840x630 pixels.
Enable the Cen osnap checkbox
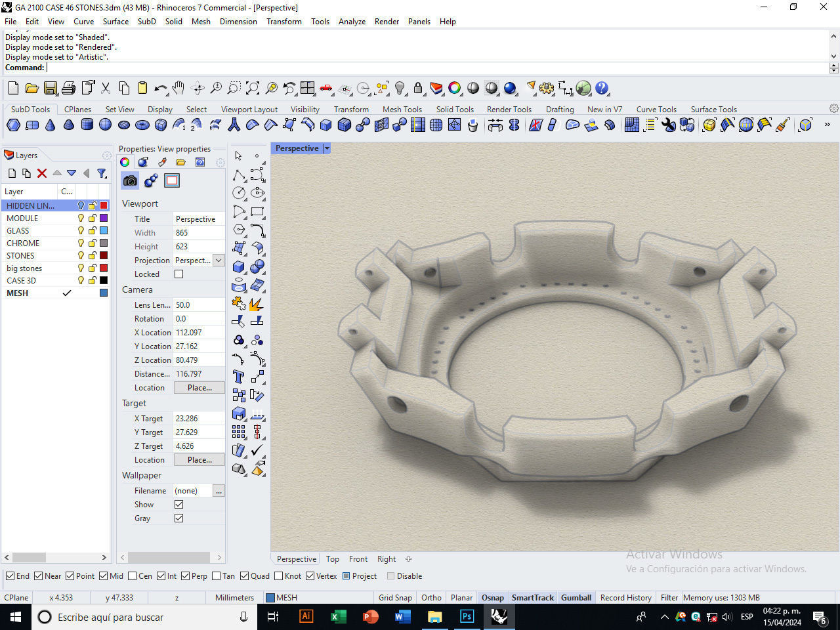pos(133,576)
